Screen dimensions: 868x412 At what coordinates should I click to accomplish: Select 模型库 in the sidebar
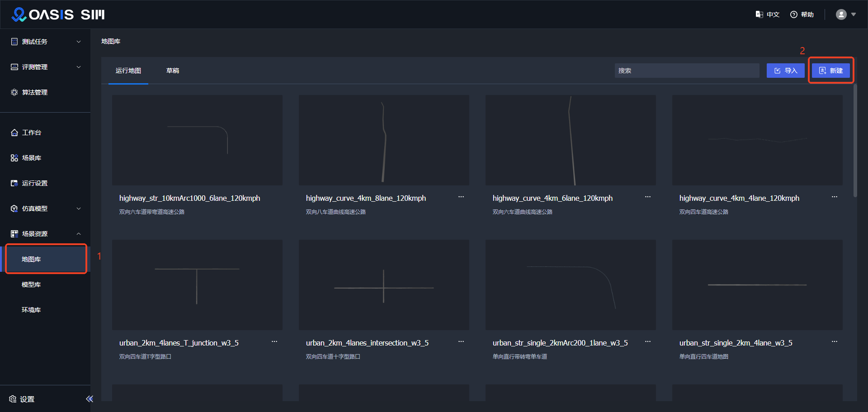pos(31,284)
